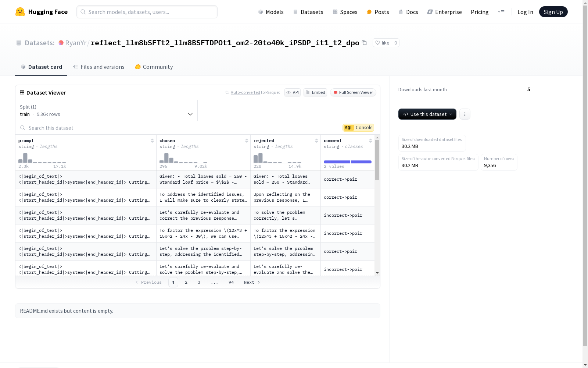Screen dimensions: 588x368
Task: Click the 'Let's solve the problem step-by-step, addressing the identified' cell
Action: (x=203, y=251)
